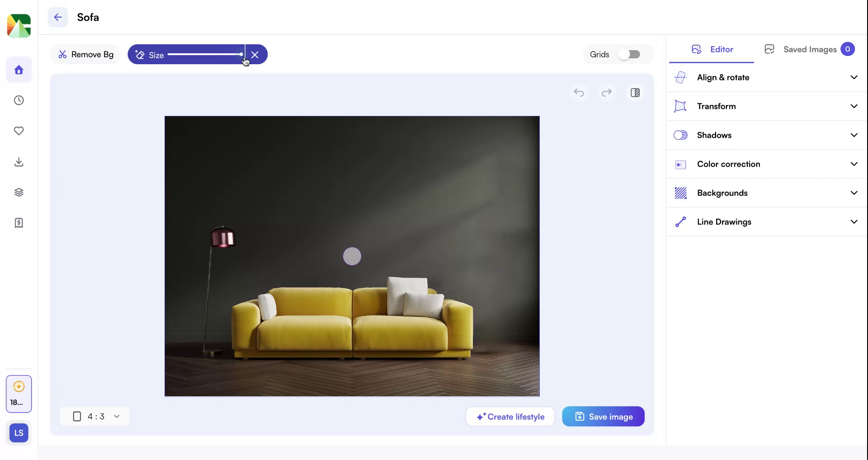Open History via the clock sidebar icon
The image size is (868, 460).
(x=19, y=100)
